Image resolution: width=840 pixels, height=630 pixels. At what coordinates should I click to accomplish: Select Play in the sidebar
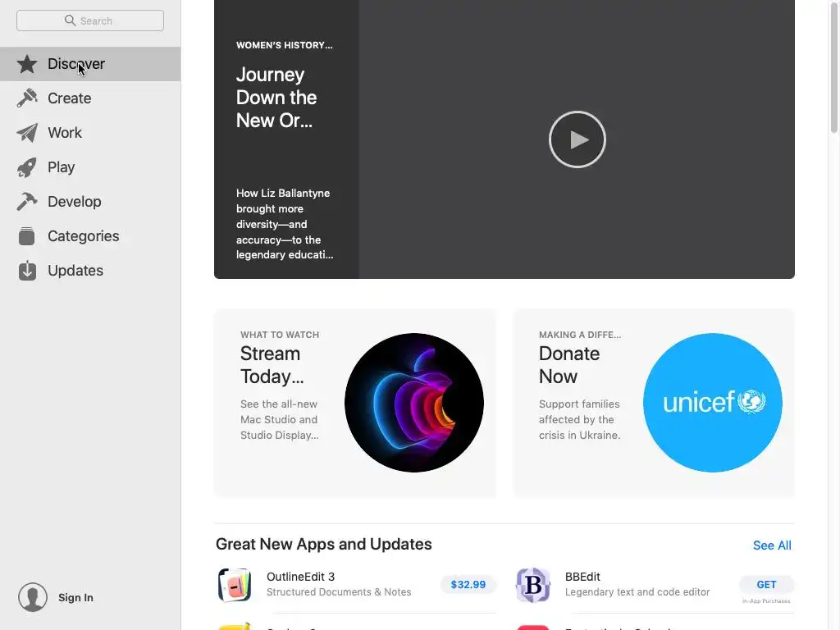click(x=90, y=167)
